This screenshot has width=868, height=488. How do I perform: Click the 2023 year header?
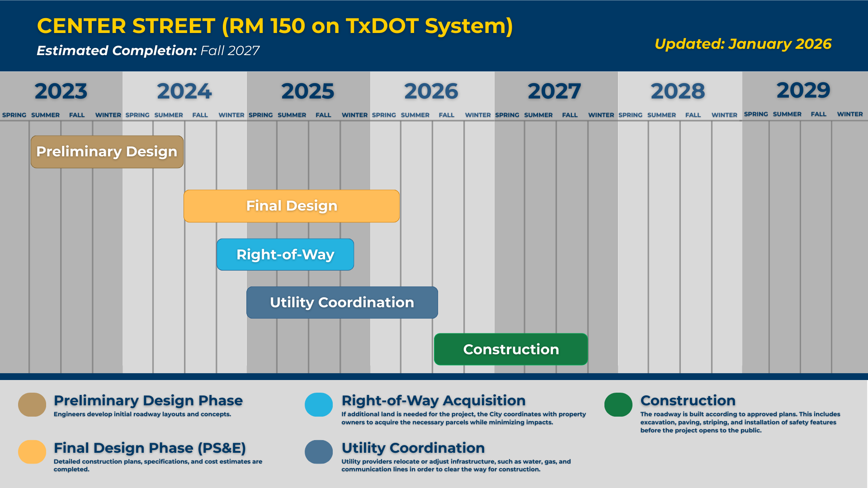[61, 91]
